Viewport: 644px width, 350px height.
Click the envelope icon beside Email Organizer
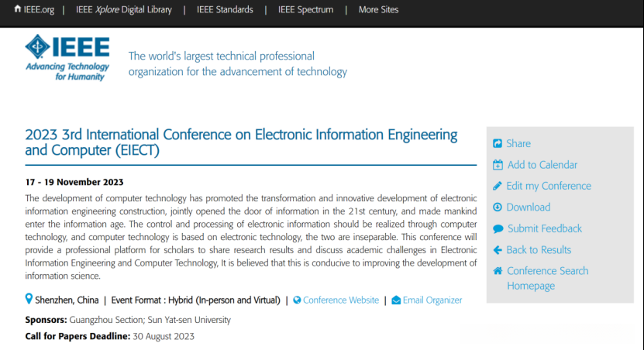pos(396,300)
